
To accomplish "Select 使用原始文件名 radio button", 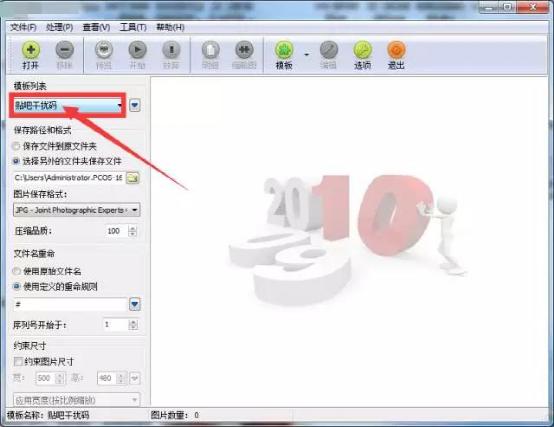I will [16, 271].
